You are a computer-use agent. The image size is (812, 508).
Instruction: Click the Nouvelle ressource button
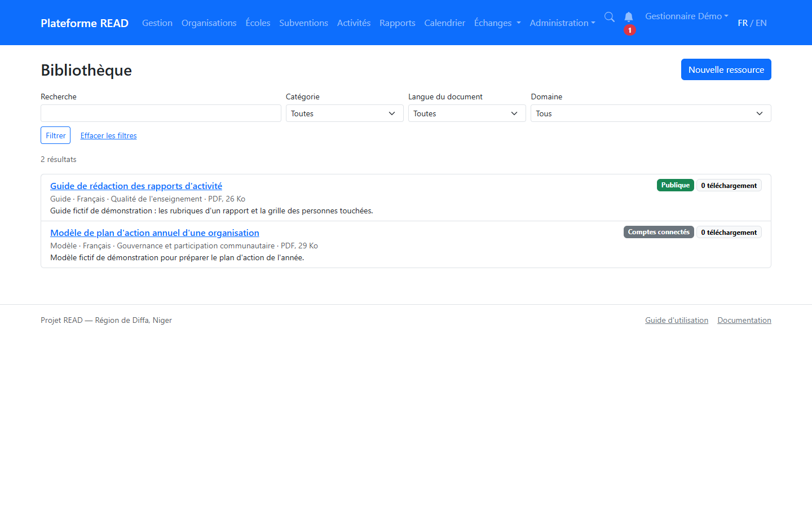[x=726, y=69]
